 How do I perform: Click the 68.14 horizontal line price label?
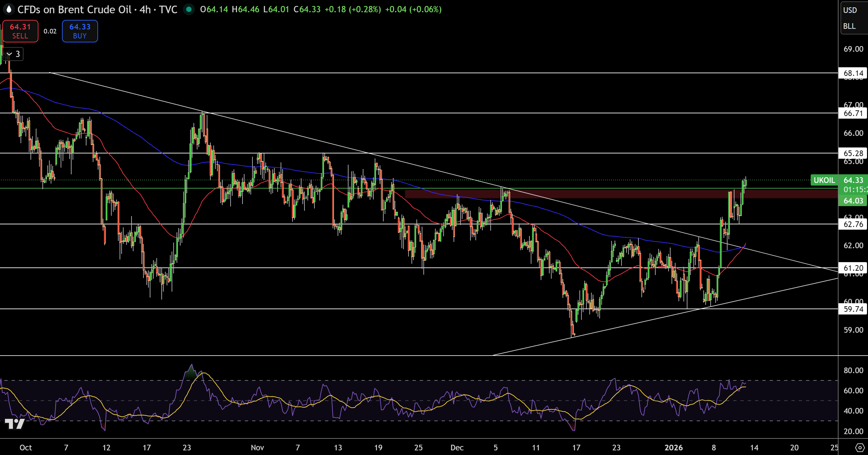pyautogui.click(x=853, y=73)
